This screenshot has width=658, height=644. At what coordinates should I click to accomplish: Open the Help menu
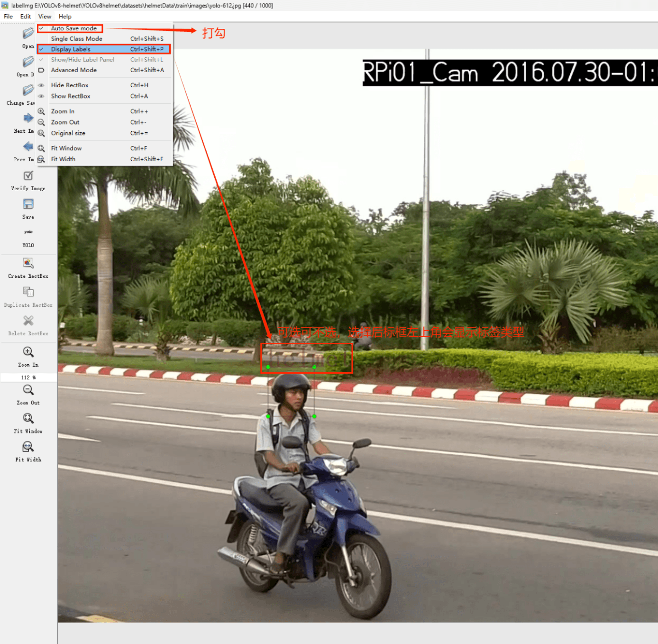point(65,17)
